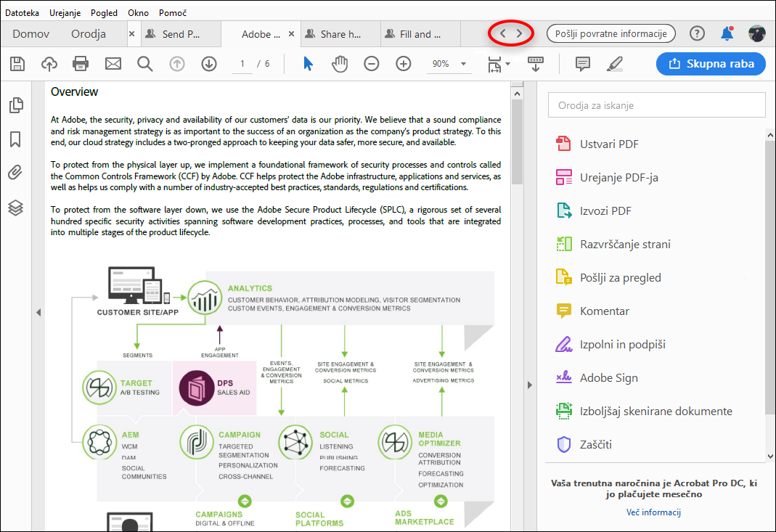The height and width of the screenshot is (532, 776).
Task: Open Help question mark icon
Action: point(697,33)
